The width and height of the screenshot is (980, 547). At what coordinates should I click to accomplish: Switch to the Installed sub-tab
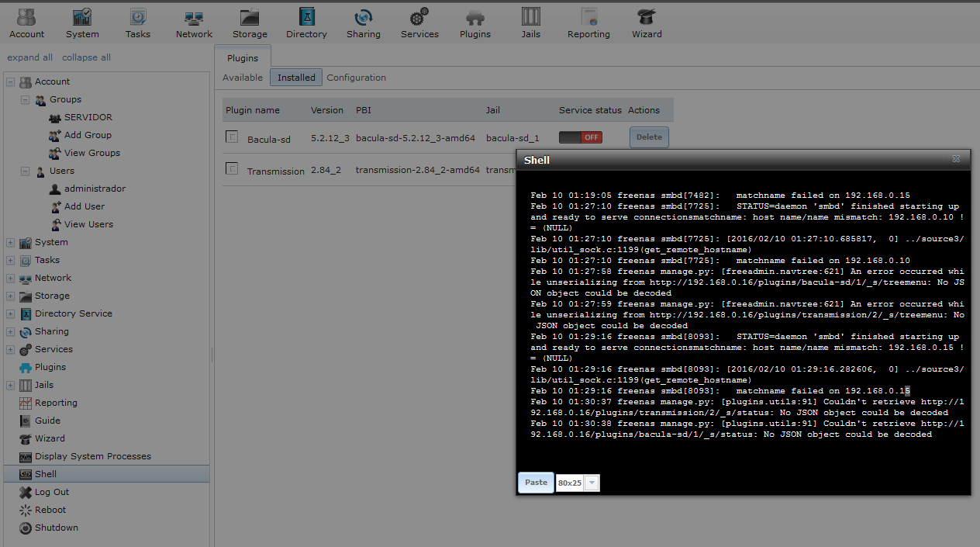click(x=296, y=78)
